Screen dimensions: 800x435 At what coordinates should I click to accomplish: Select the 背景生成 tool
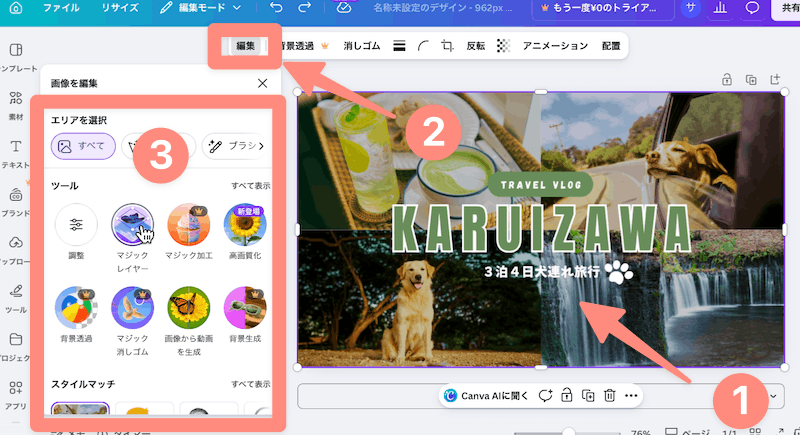point(245,315)
